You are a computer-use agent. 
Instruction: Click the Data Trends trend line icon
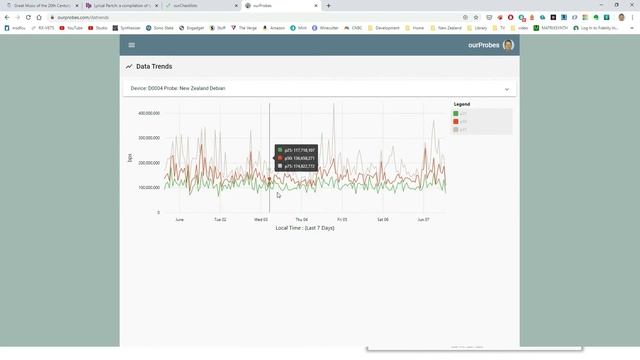(129, 67)
